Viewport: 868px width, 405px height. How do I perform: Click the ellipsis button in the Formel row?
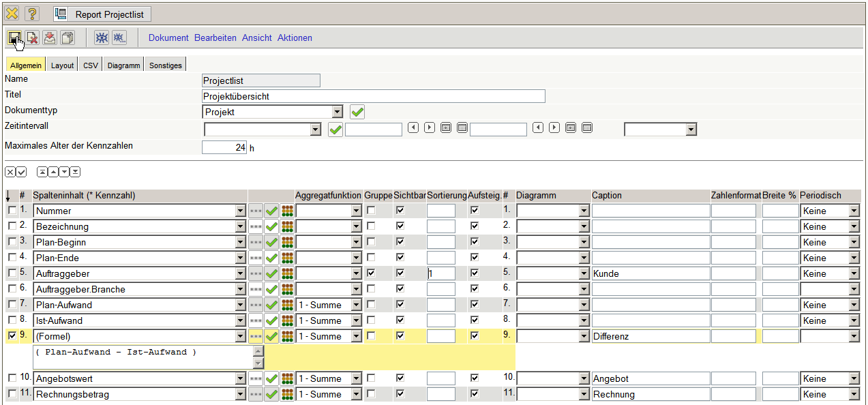coord(256,336)
